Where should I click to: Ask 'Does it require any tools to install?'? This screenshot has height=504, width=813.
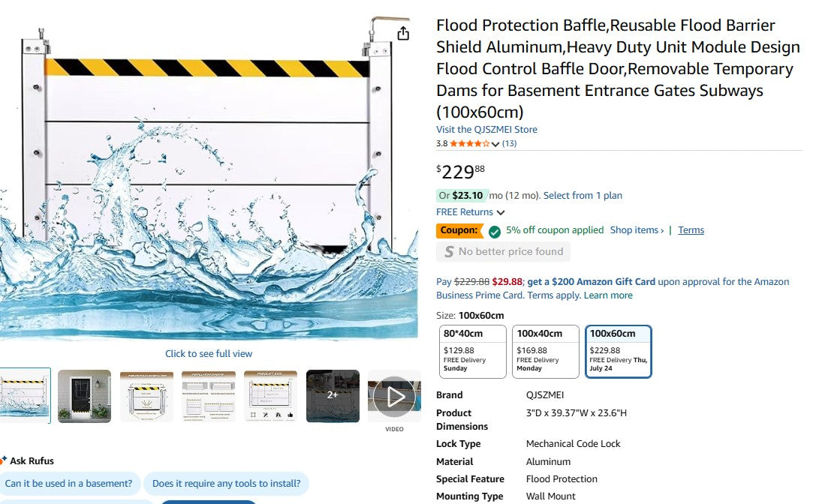coord(227,484)
